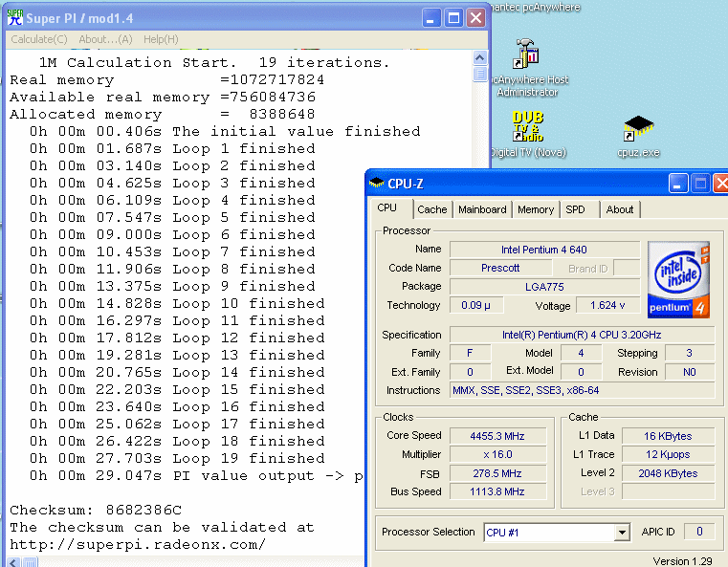Click the CPU-Z title bar chip icon
Image resolution: width=728 pixels, height=567 pixels.
coord(377,184)
